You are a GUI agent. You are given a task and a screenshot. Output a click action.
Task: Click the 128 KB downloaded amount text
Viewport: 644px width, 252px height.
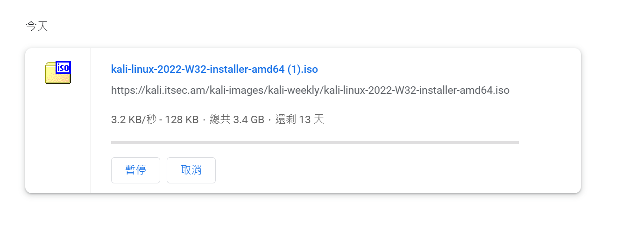182,119
